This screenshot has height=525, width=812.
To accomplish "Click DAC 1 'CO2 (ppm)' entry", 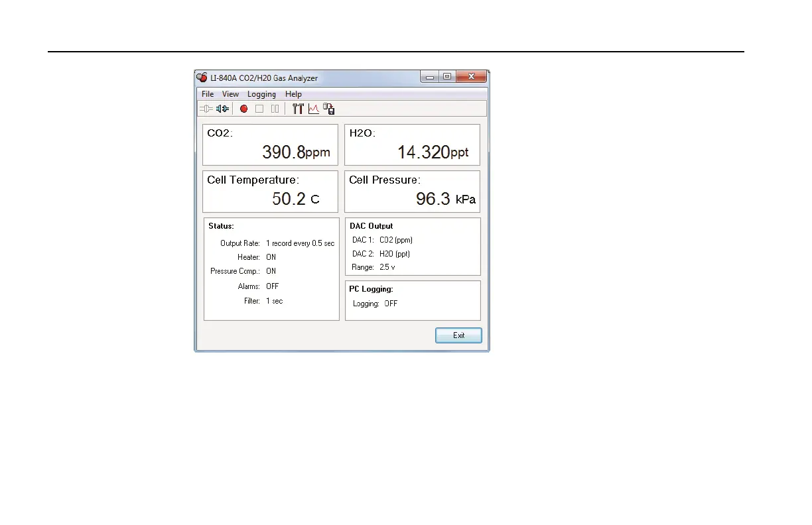I will tap(395, 240).
